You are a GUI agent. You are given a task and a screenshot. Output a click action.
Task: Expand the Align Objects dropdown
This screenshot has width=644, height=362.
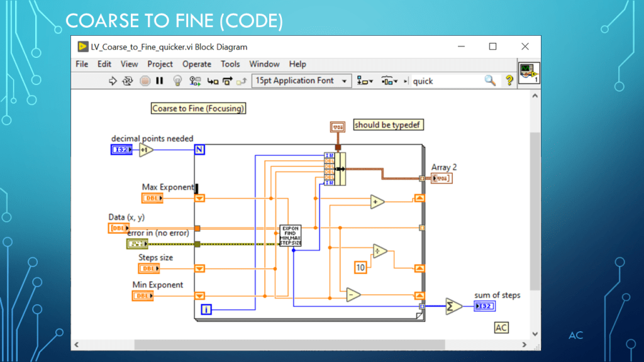(x=365, y=81)
